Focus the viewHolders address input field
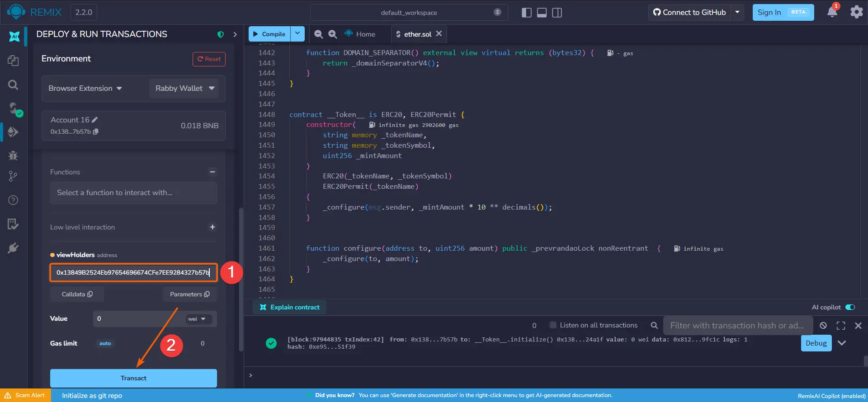 tap(133, 272)
